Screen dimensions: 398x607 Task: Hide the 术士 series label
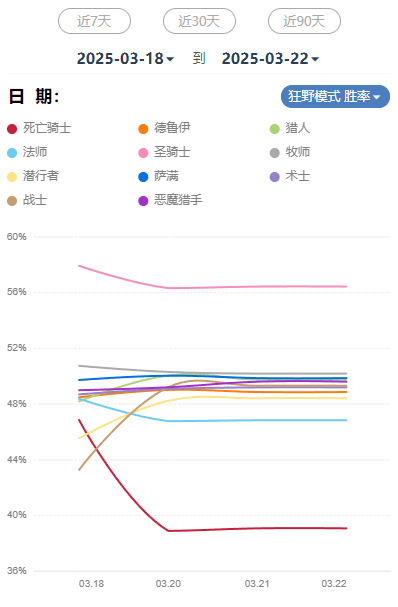(297, 176)
